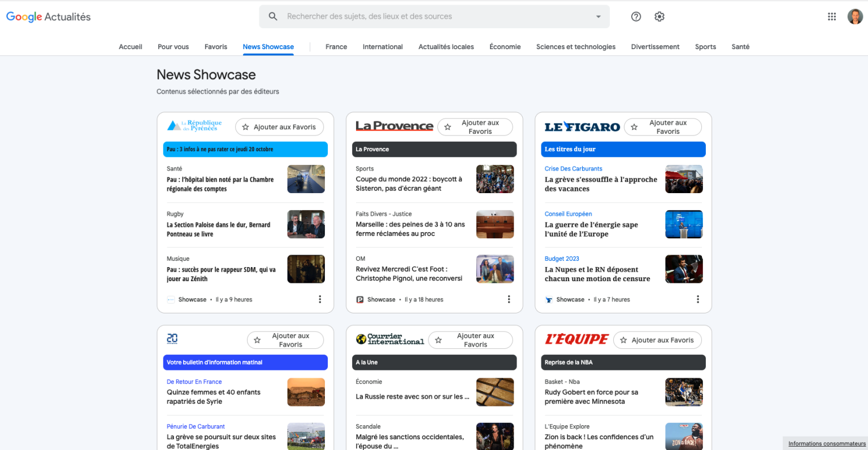This screenshot has width=868, height=450.
Task: Click the La Provence publisher logo
Action: tap(394, 125)
